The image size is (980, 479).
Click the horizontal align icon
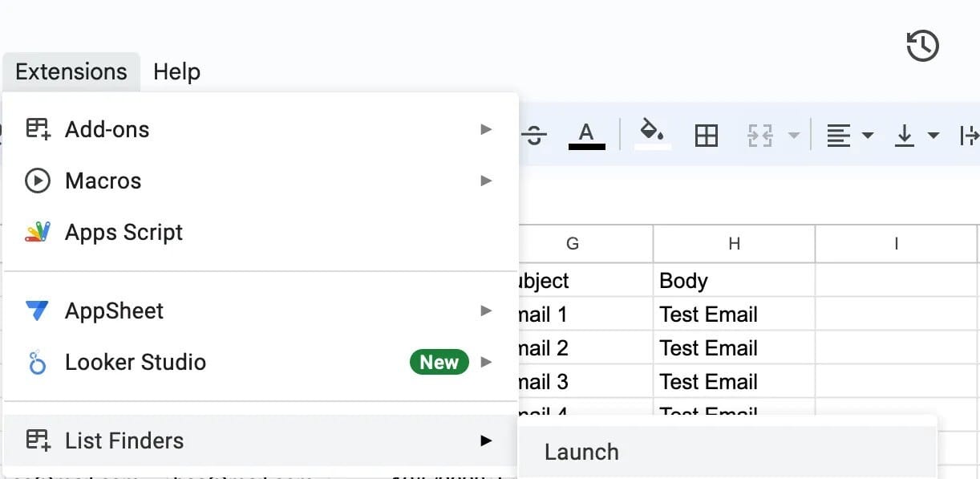[838, 136]
